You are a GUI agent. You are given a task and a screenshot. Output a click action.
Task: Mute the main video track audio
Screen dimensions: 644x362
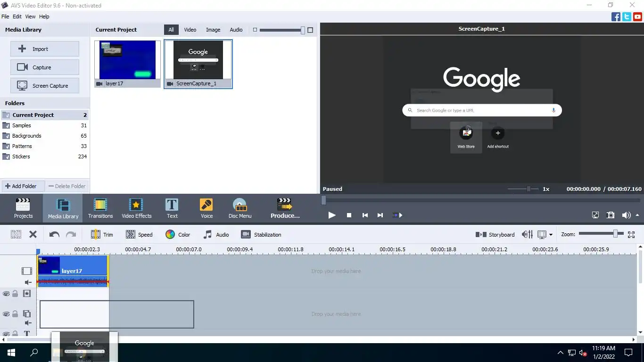tap(28, 282)
